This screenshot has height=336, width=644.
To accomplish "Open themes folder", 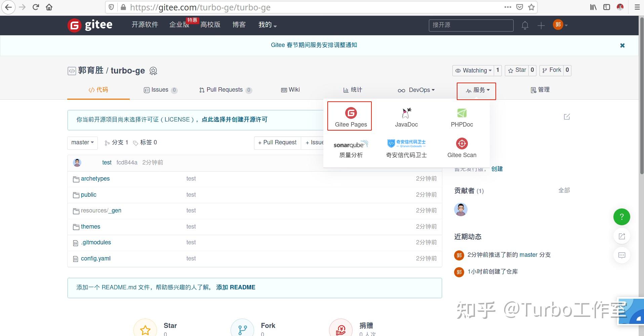I will (x=90, y=227).
